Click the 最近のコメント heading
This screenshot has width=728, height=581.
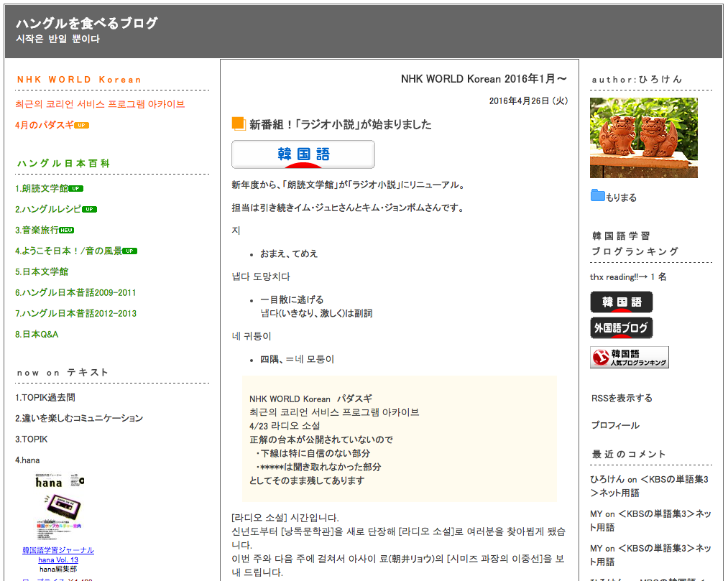(629, 455)
